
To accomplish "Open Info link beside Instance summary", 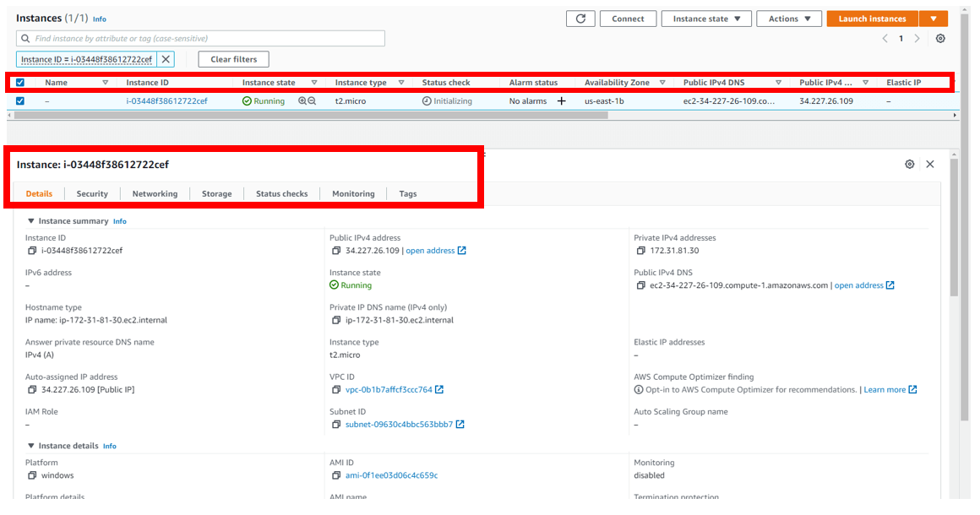I will tap(119, 221).
